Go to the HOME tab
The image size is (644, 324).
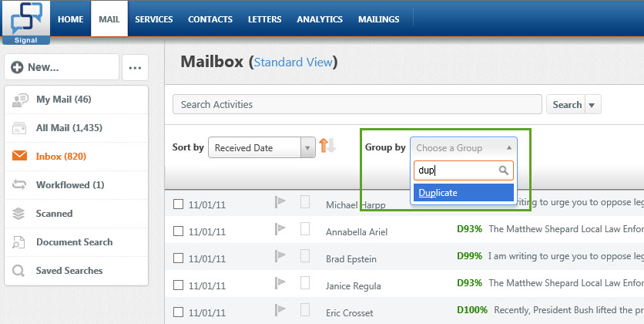[71, 19]
